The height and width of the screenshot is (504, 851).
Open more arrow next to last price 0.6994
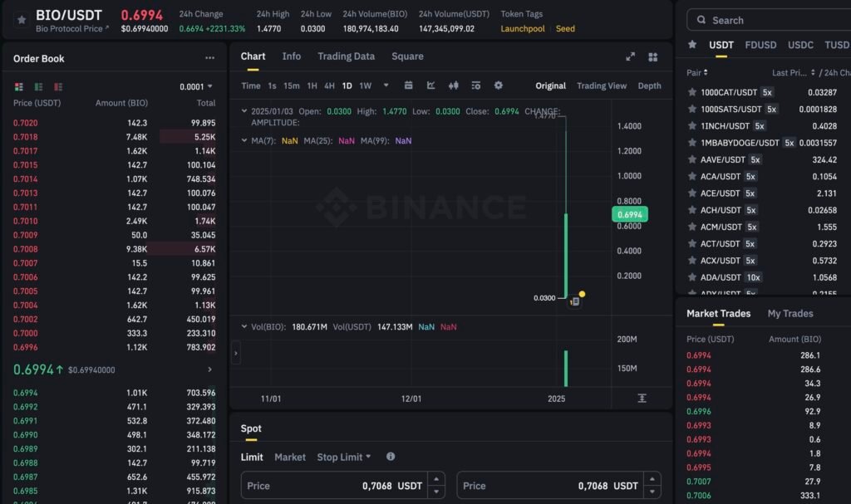[x=209, y=369]
